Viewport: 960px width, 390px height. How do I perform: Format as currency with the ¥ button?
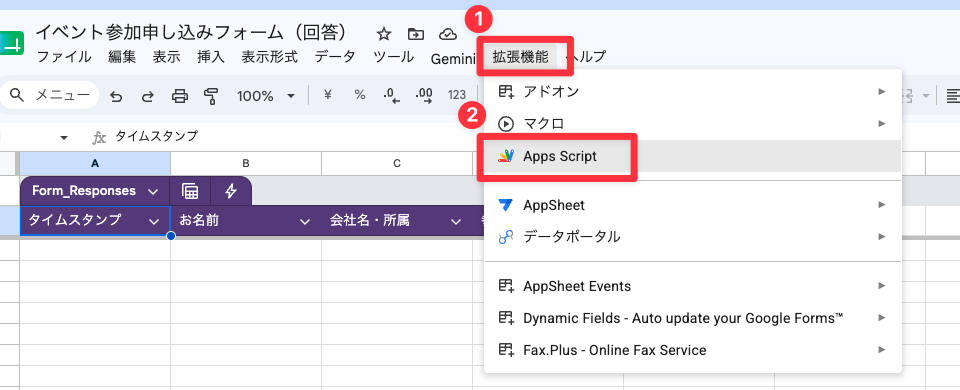point(328,95)
